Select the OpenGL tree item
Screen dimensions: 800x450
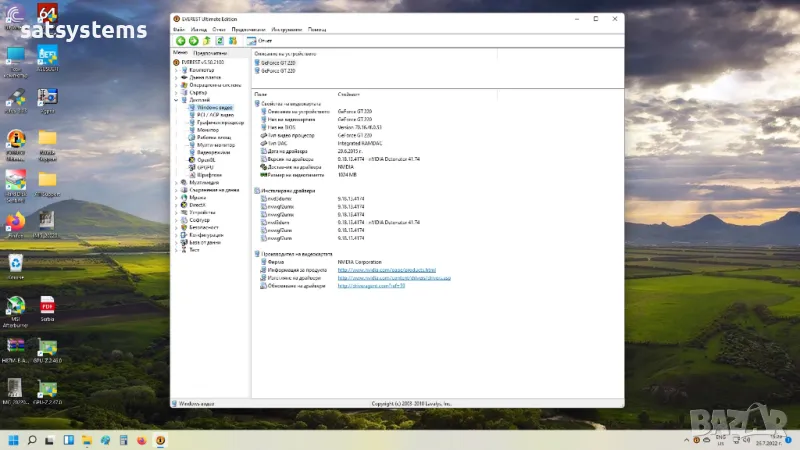click(206, 160)
